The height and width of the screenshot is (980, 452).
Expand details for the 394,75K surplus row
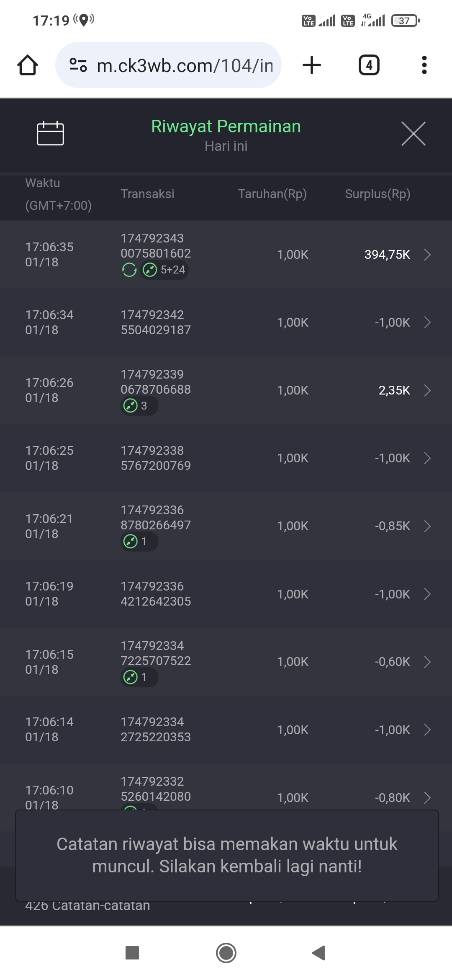pos(427,255)
